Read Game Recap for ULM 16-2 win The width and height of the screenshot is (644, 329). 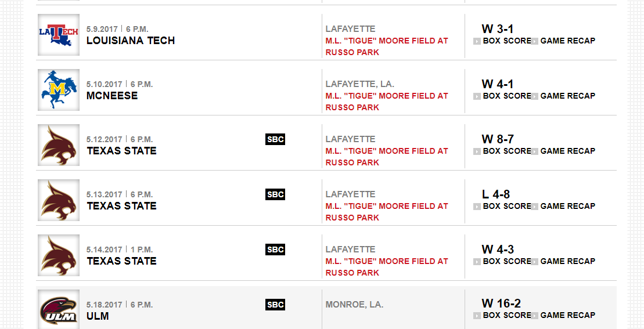[567, 315]
